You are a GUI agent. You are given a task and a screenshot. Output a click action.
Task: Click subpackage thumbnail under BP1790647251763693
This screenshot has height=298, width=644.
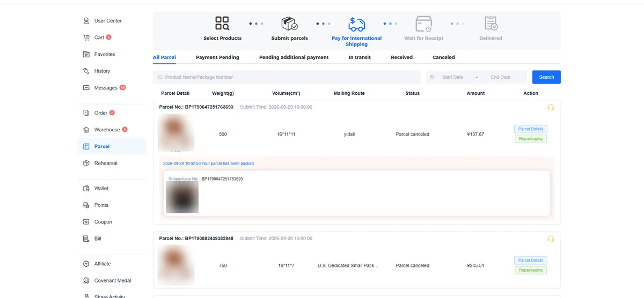(x=182, y=197)
